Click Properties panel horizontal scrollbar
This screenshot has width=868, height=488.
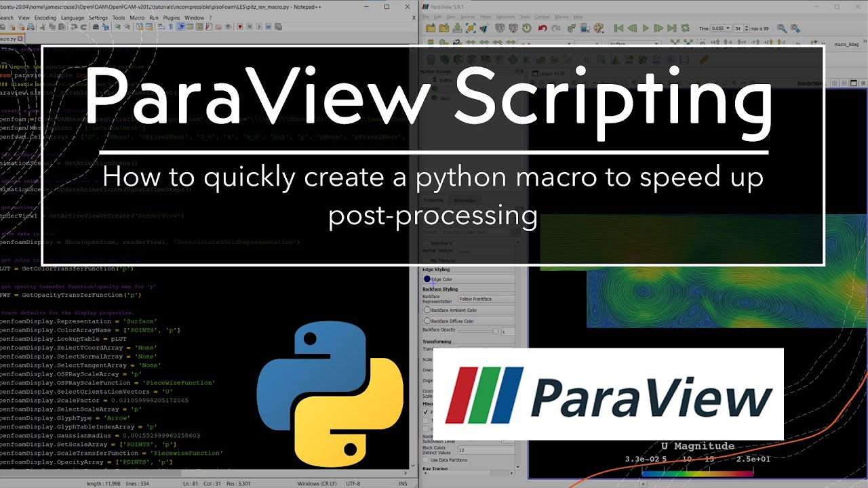point(469,472)
